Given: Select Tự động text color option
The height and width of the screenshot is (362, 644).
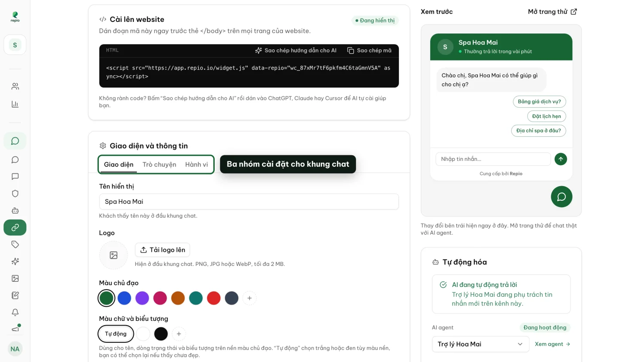Looking at the screenshot, I should 116,334.
